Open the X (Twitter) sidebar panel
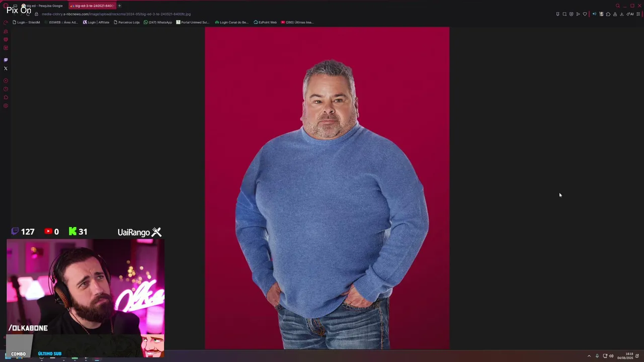 tap(6, 68)
